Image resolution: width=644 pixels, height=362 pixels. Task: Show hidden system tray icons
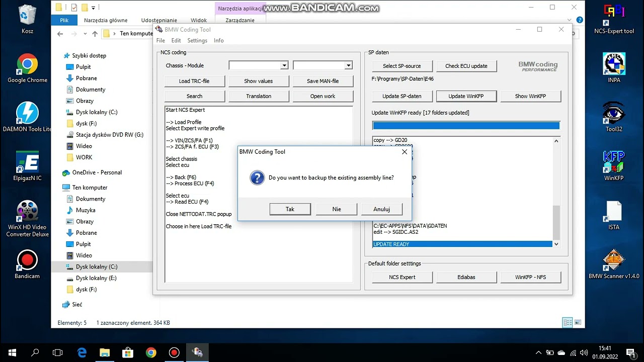coord(539,352)
